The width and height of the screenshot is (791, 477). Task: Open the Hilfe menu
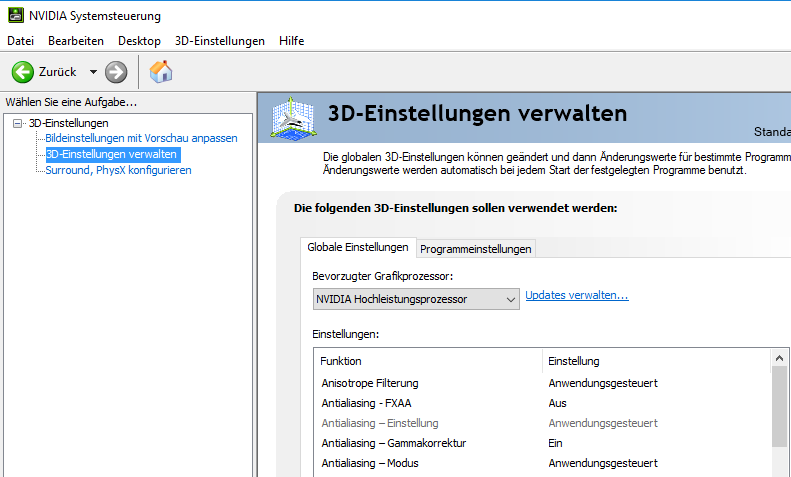click(x=292, y=41)
